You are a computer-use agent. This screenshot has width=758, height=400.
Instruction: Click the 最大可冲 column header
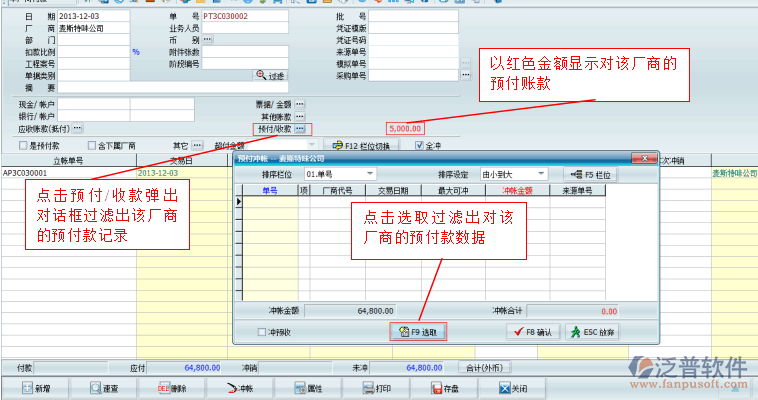453,191
